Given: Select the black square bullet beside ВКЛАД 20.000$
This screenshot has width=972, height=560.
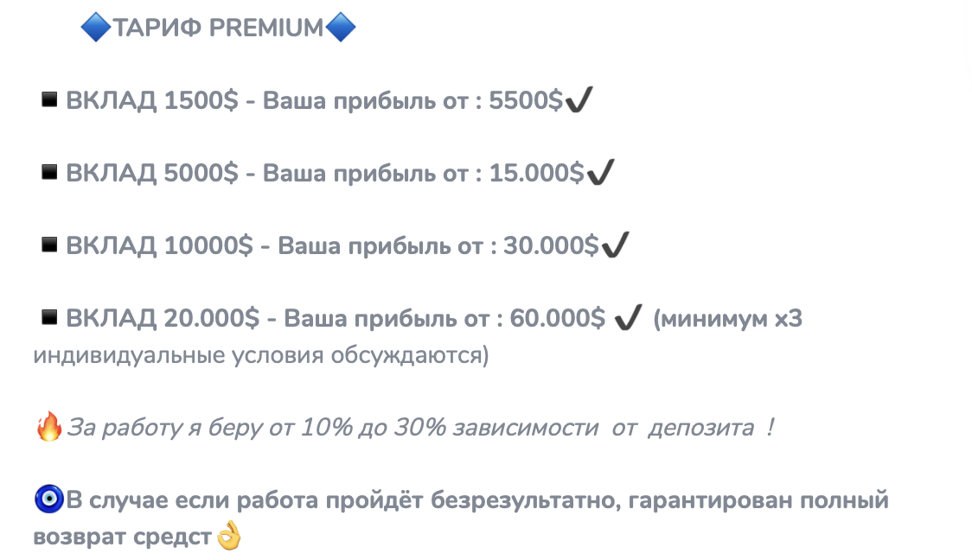Looking at the screenshot, I should [49, 318].
